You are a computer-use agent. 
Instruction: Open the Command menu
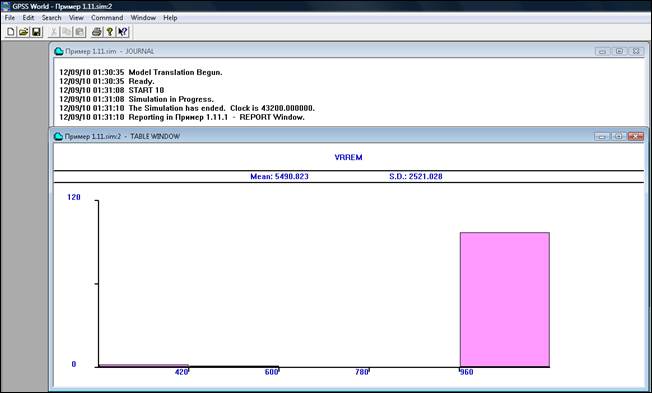click(107, 18)
